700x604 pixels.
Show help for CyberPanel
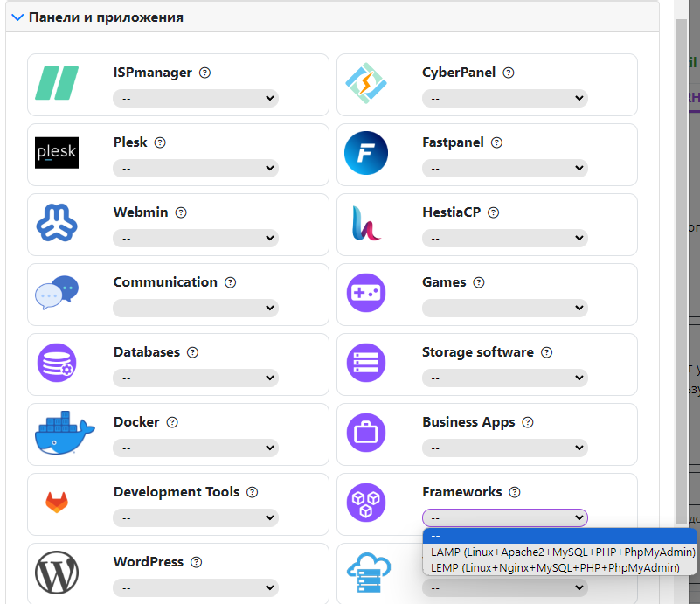click(509, 73)
